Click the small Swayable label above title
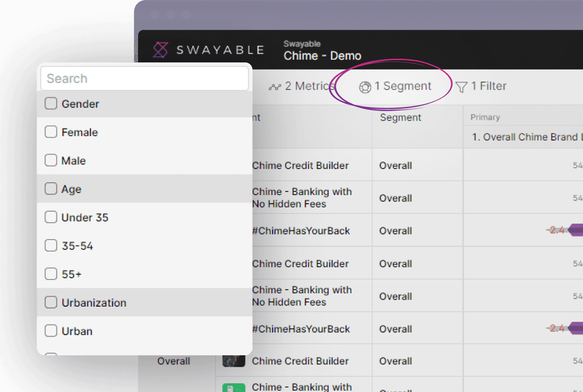 [302, 44]
